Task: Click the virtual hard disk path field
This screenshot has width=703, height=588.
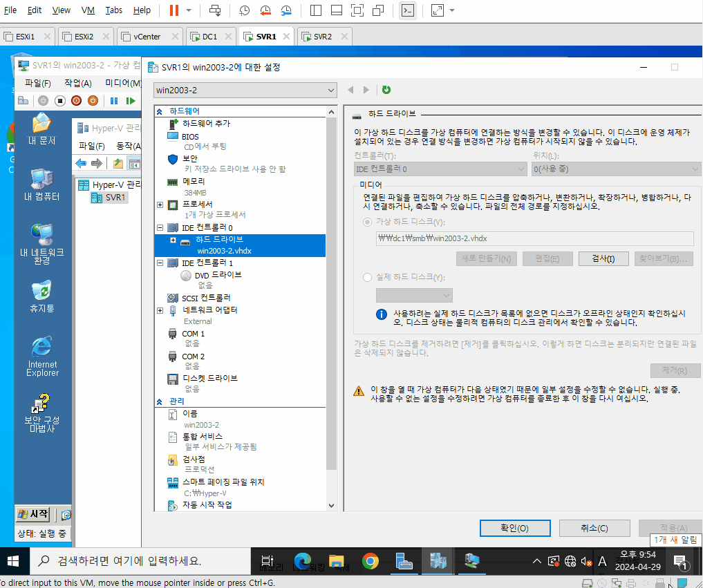Action: 534,238
